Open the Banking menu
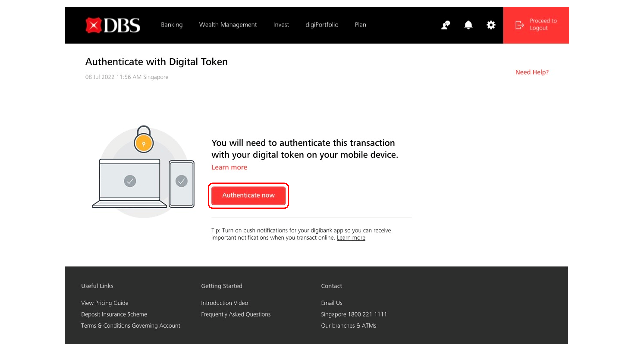Image resolution: width=632 pixels, height=364 pixels. point(172,25)
